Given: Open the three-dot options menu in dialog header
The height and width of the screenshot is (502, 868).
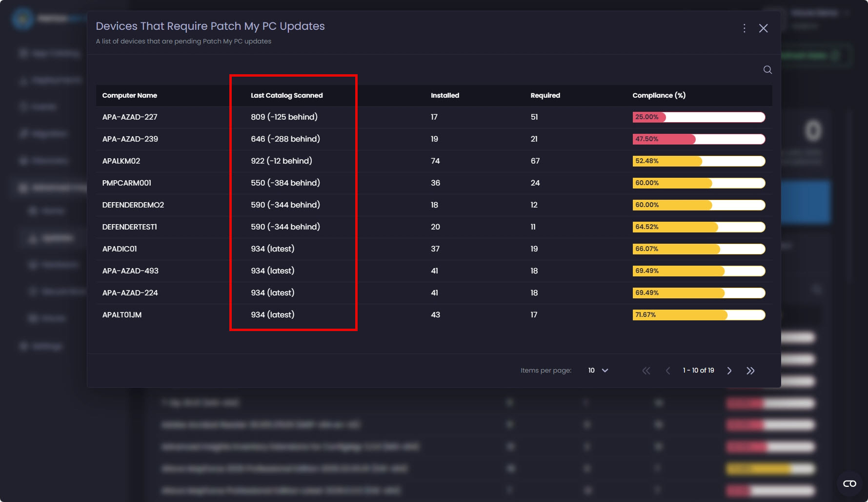Looking at the screenshot, I should (x=744, y=28).
